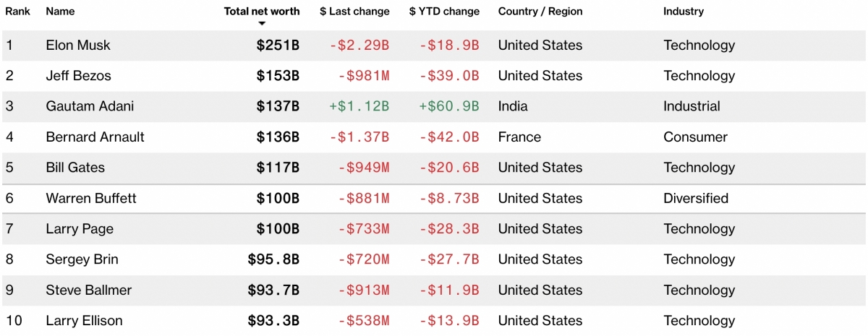This screenshot has width=868, height=336.
Task: Click the $ Last change column header
Action: click(354, 12)
